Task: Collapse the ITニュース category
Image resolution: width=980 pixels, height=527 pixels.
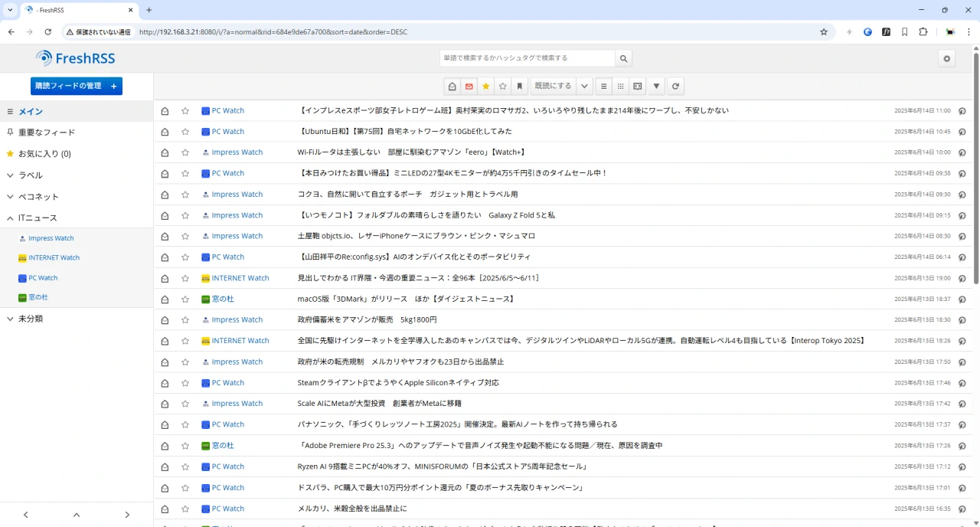Action: (11, 218)
